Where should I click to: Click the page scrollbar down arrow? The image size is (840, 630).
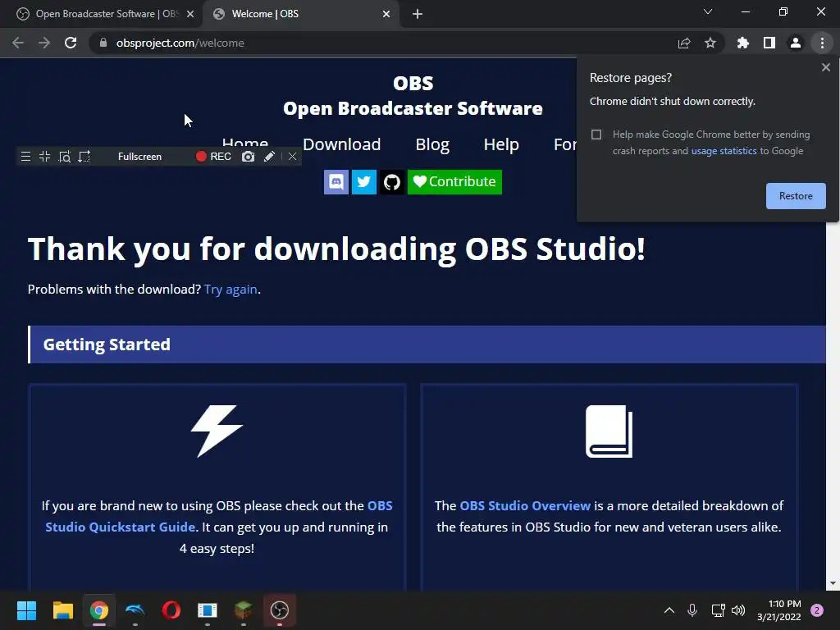point(833,583)
